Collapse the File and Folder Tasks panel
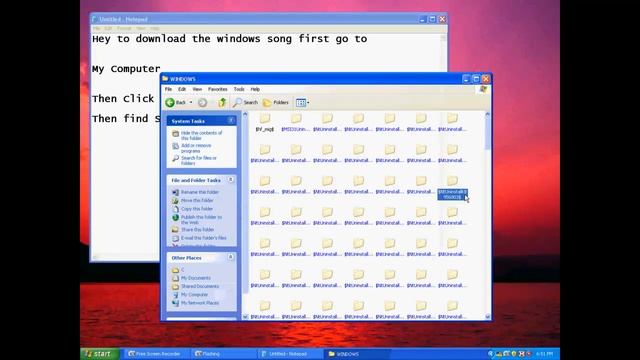This screenshot has width=640, height=360. point(231,180)
